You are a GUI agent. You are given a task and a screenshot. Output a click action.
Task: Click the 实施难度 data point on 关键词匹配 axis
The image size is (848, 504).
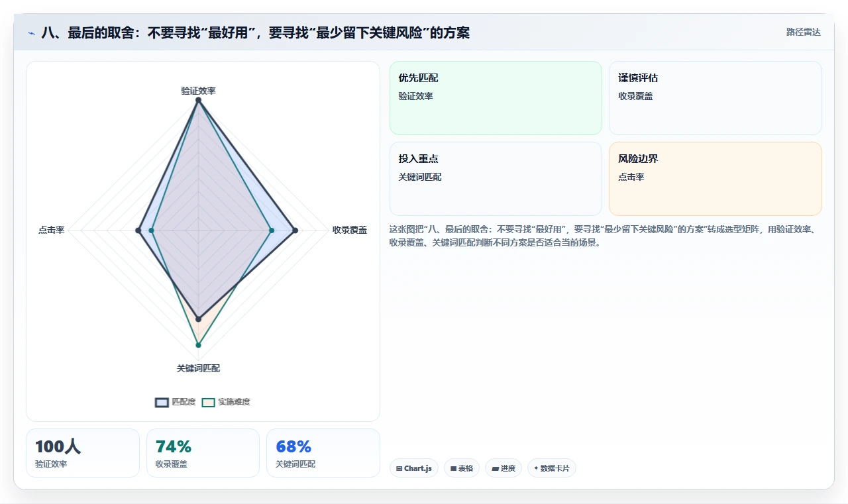coord(198,345)
